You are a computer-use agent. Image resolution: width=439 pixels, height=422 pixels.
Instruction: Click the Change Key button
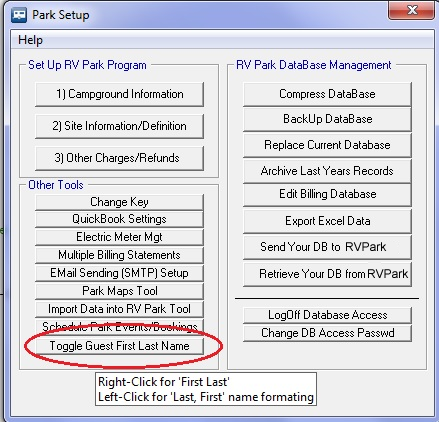click(x=119, y=202)
